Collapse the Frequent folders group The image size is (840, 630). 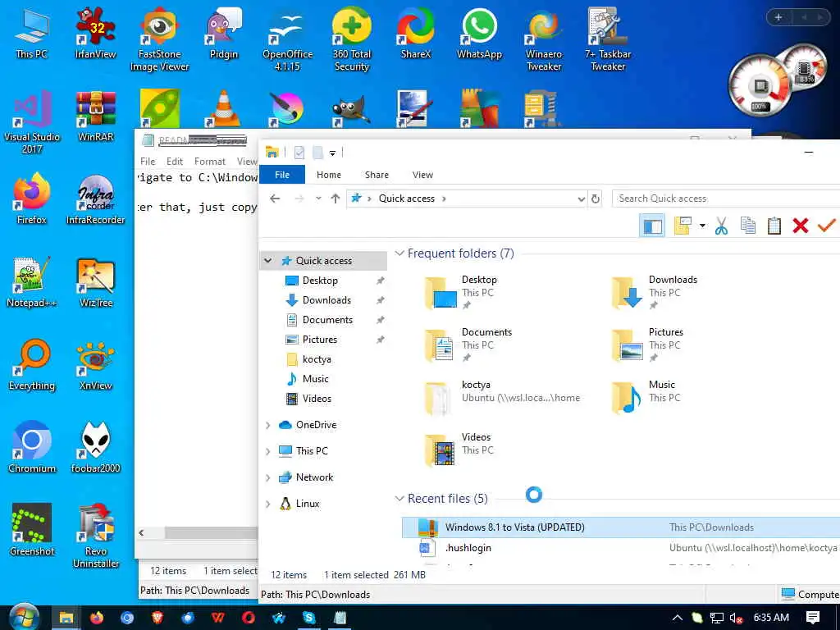pos(399,253)
